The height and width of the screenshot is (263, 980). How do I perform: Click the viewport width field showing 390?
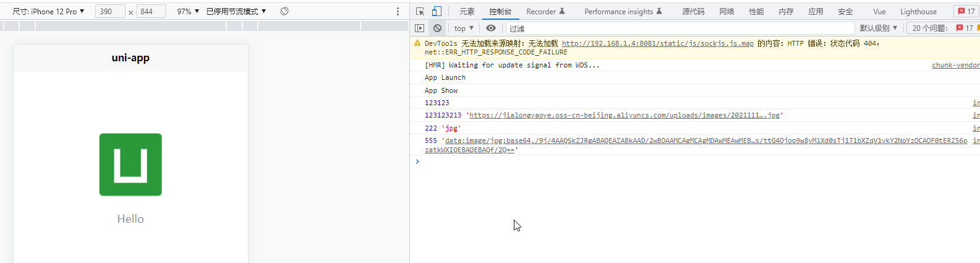point(110,11)
